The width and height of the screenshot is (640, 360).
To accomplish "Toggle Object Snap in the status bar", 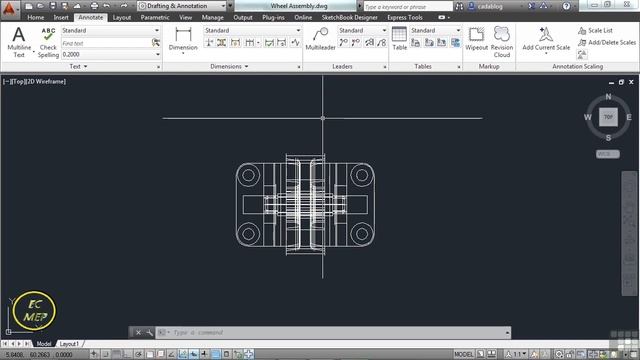I will coord(150,354).
